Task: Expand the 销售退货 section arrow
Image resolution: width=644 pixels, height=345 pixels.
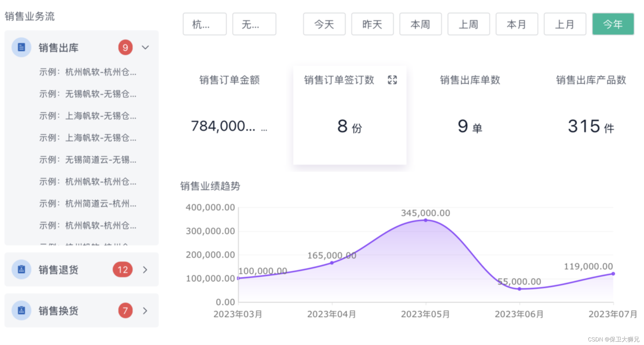Action: (145, 270)
